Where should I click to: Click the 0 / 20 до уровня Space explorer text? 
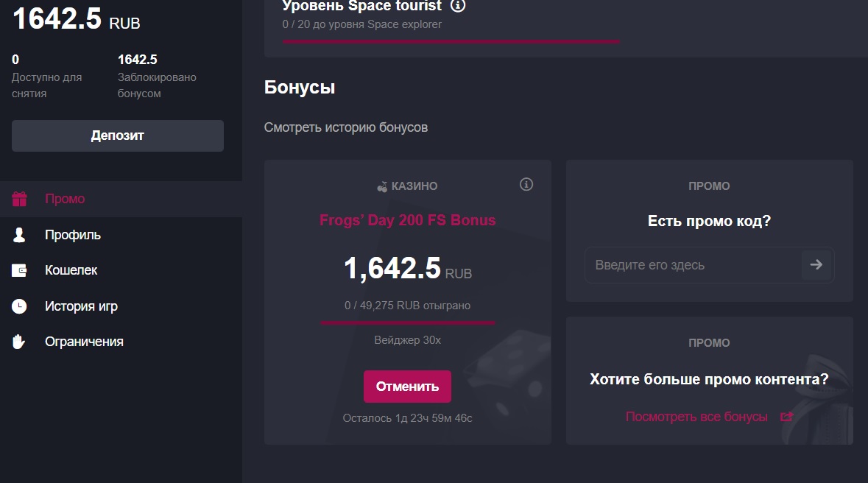pyautogui.click(x=362, y=24)
